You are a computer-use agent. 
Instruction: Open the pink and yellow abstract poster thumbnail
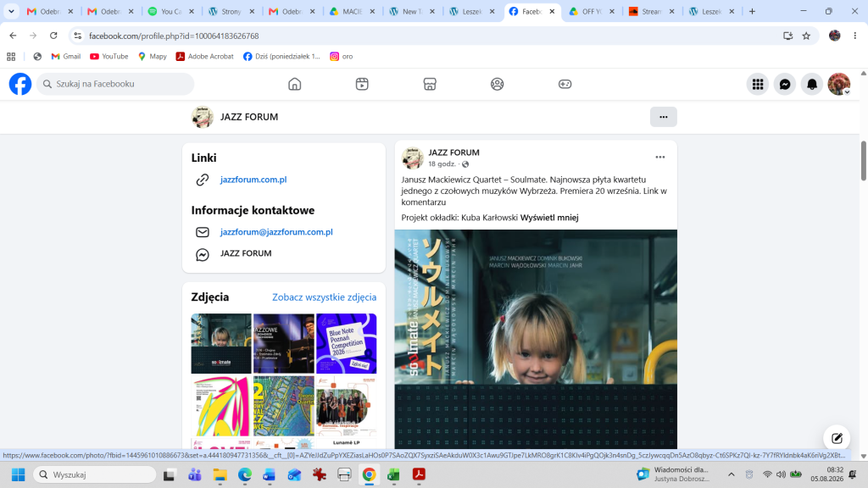[221, 406]
